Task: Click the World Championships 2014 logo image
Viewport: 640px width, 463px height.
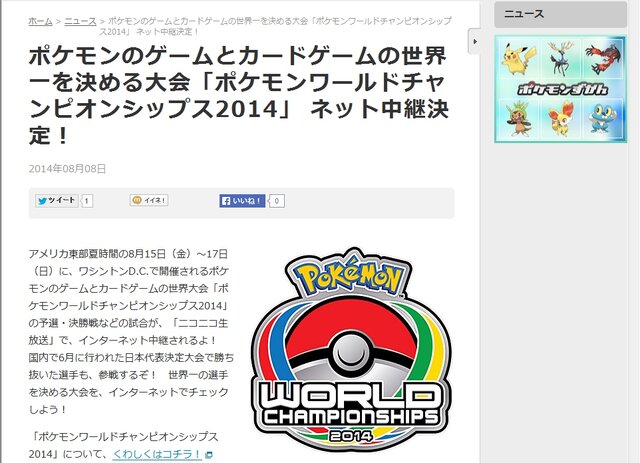Action: tap(351, 350)
